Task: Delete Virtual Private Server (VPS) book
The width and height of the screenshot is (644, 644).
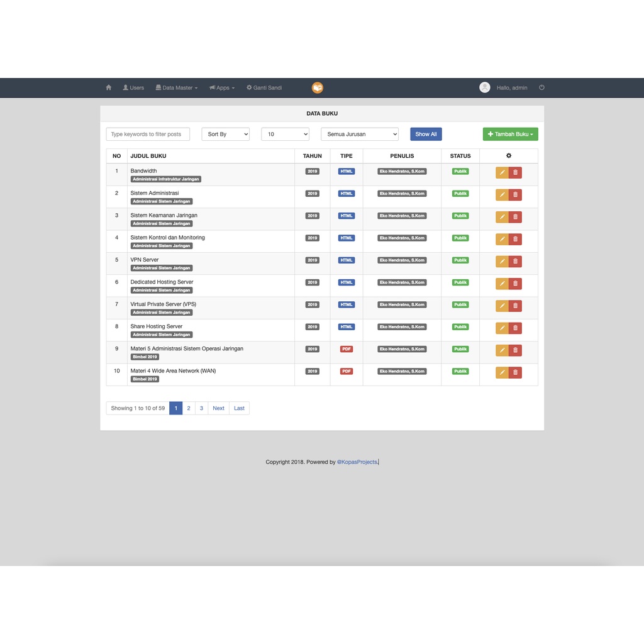Action: coord(515,306)
